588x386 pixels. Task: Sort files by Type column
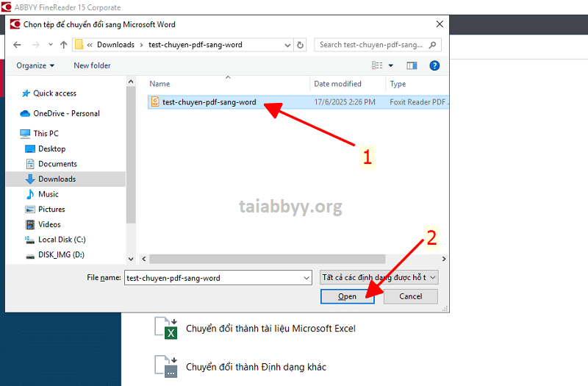398,84
